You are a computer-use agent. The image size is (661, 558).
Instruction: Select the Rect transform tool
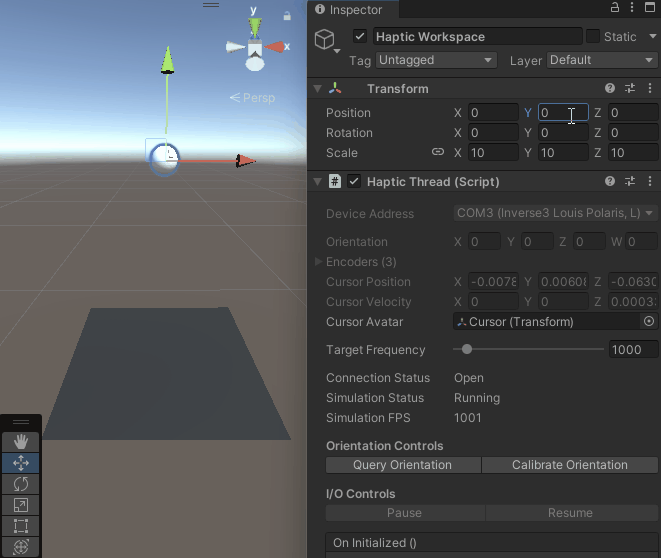click(x=21, y=526)
